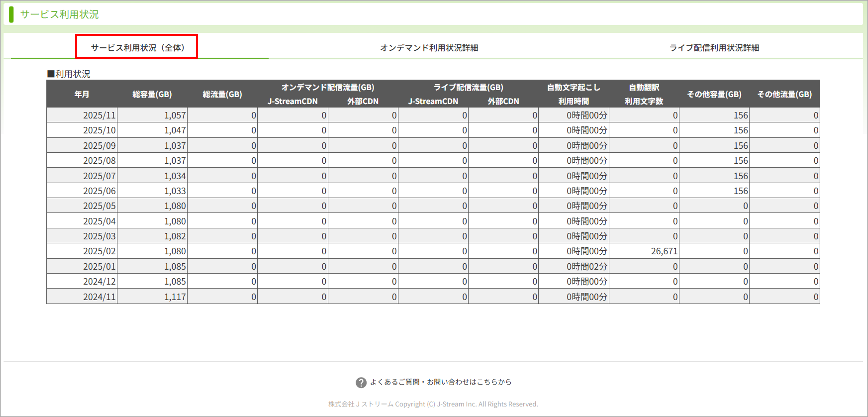
Task: Select the 2025/02 row date cell
Action: (82, 251)
